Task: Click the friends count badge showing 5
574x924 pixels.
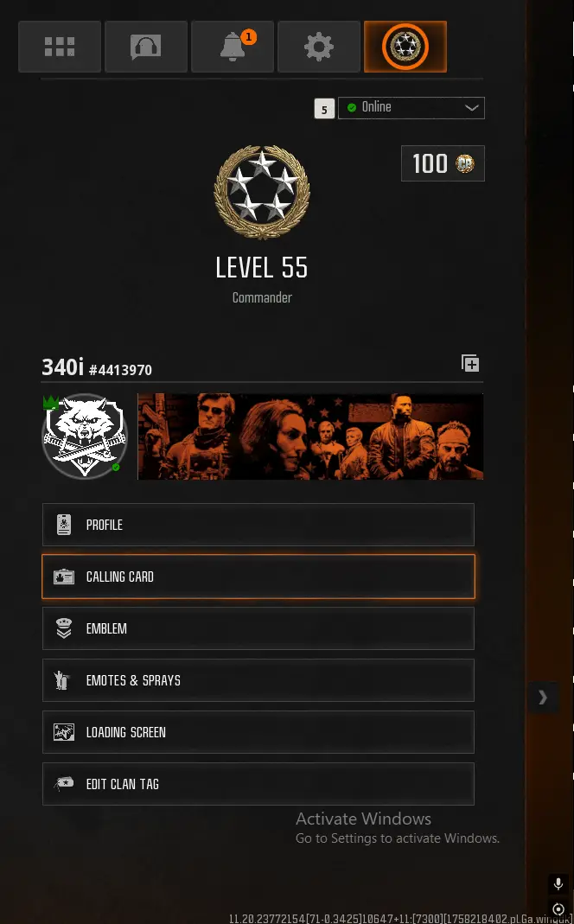Action: tap(324, 109)
